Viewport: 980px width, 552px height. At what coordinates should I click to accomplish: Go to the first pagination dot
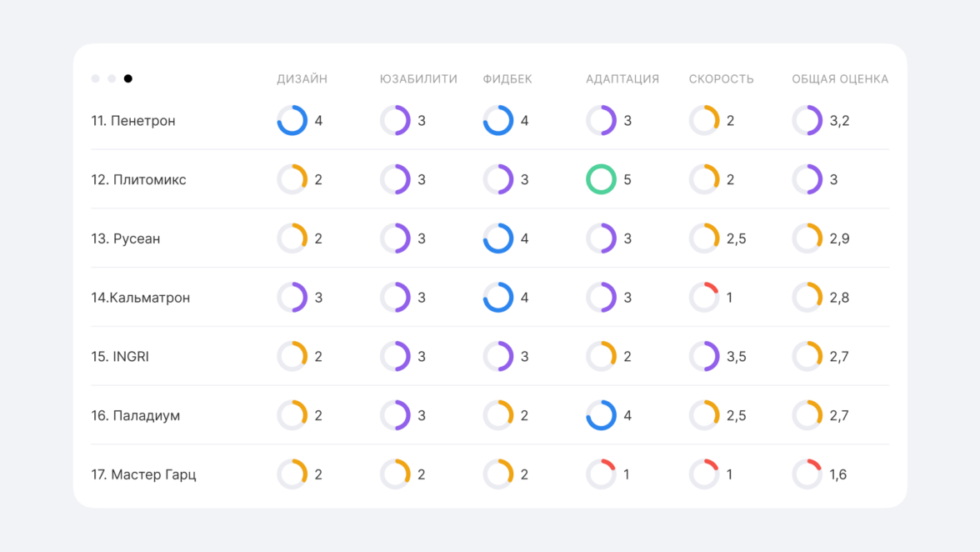[95, 79]
